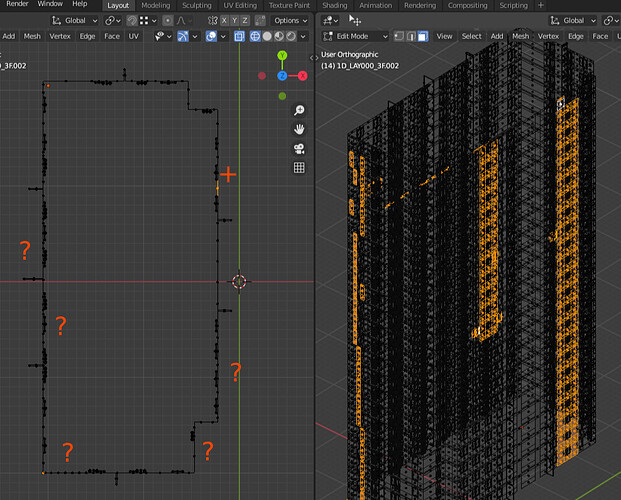Open snap elements options in left viewport
Viewport: 621px width, 500px height.
[148, 21]
